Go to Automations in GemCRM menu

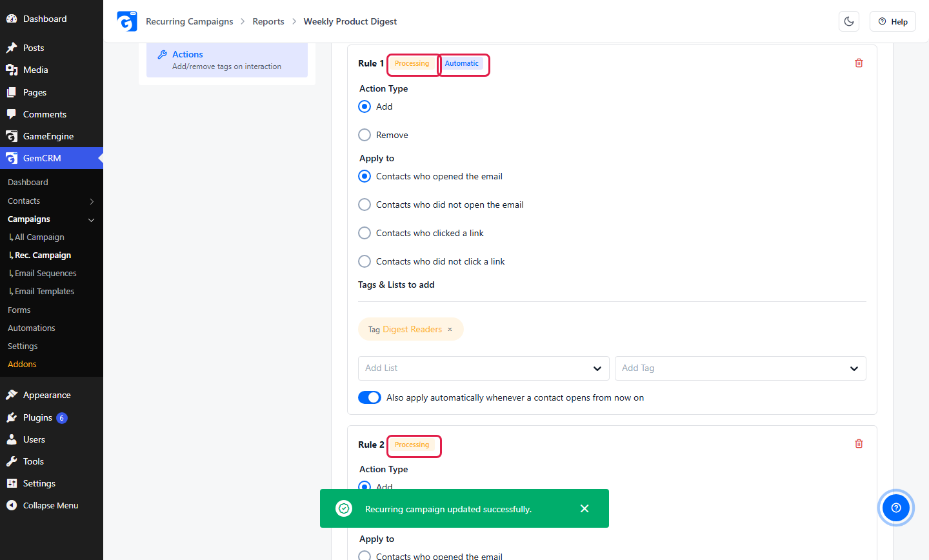click(32, 328)
